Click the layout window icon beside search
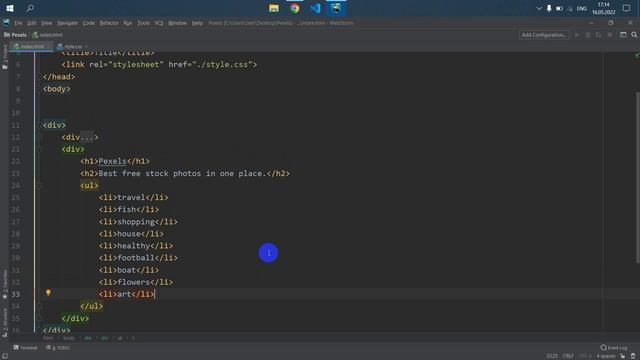Screen dimensions: 640x360 tap(623, 35)
